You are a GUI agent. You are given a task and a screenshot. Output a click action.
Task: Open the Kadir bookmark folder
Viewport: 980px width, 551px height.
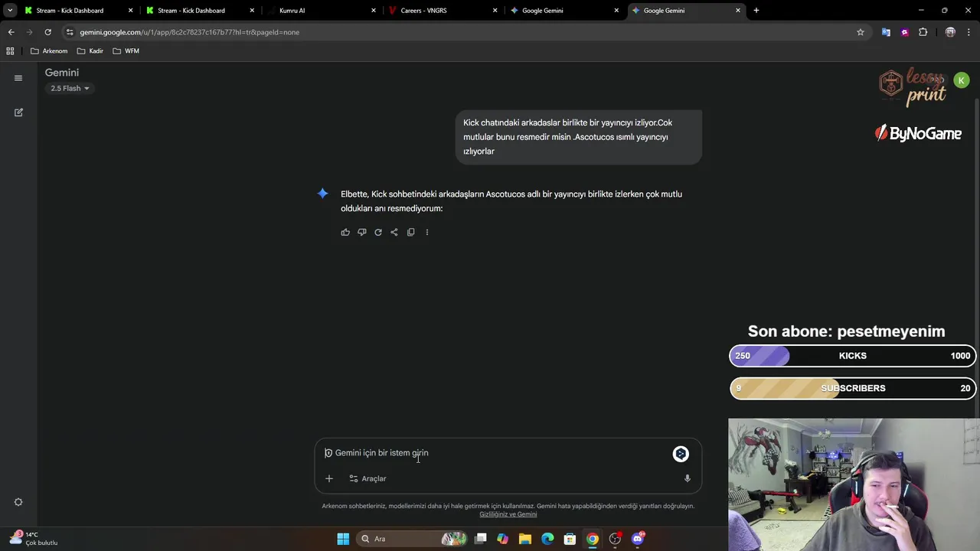tap(90, 51)
